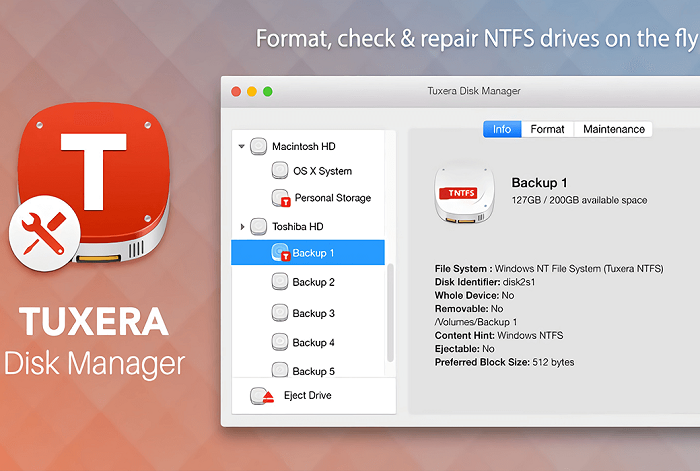The height and width of the screenshot is (471, 700).
Task: Click the Backup 2 volume icon
Action: pos(280,282)
